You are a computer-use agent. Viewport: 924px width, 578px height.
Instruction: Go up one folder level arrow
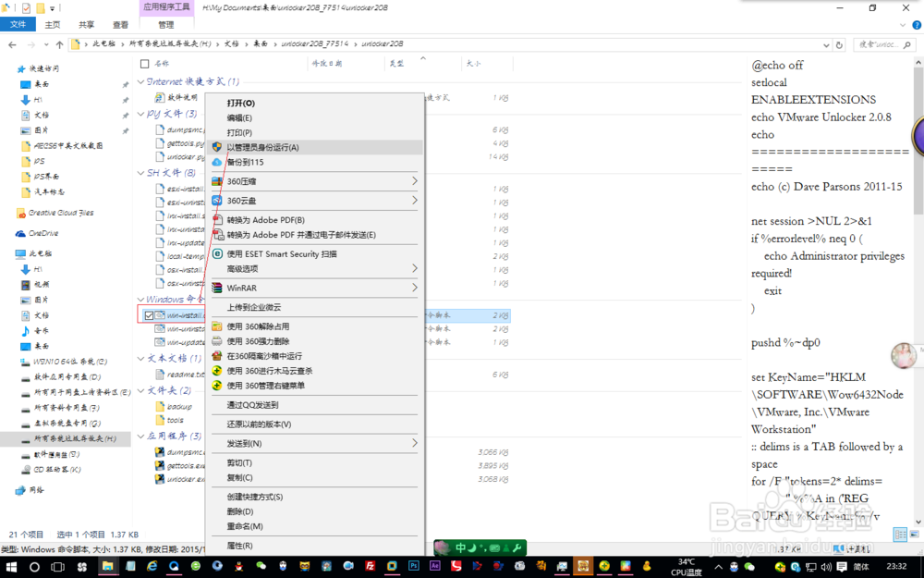[x=59, y=44]
